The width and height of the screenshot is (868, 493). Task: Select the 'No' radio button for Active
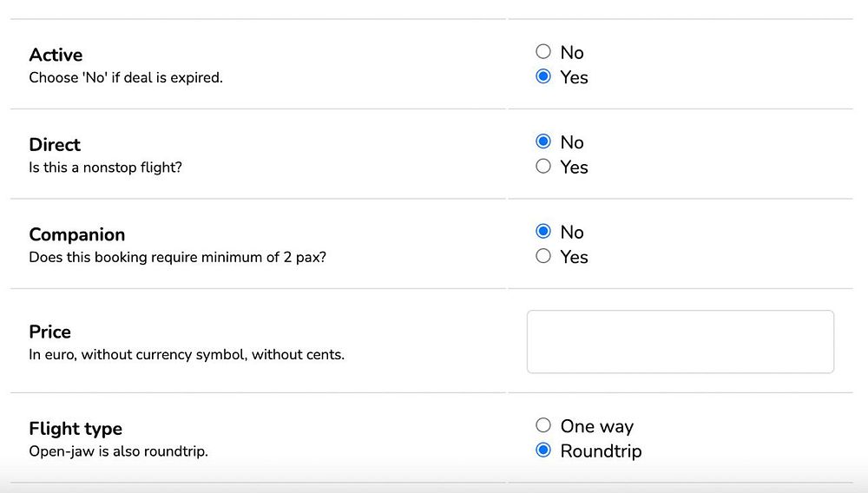tap(543, 52)
